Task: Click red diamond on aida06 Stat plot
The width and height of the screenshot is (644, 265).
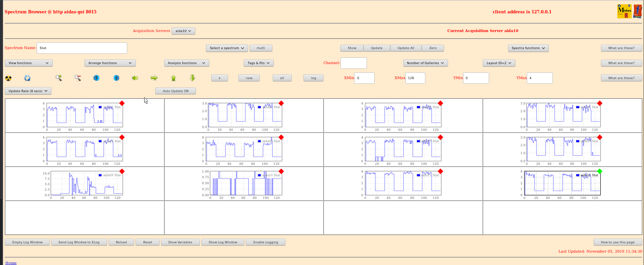Action: pyautogui.click(x=281, y=137)
